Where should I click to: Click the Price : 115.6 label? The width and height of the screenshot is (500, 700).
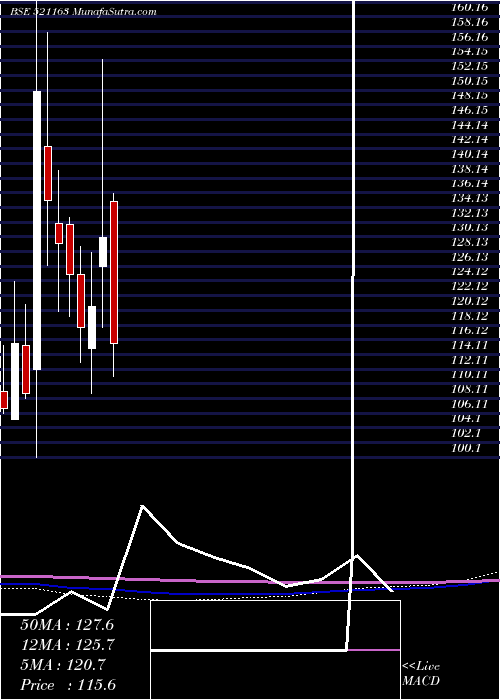pos(68,685)
